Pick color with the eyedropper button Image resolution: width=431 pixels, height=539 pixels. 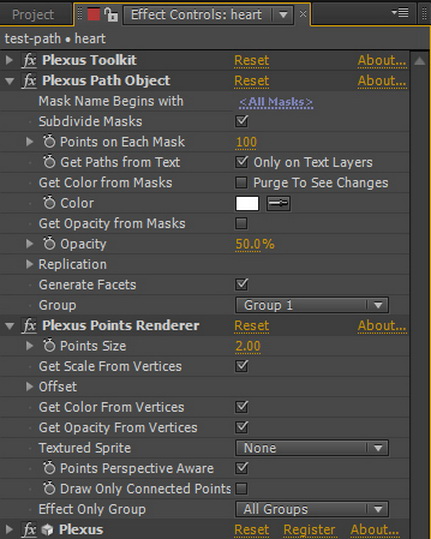(278, 203)
